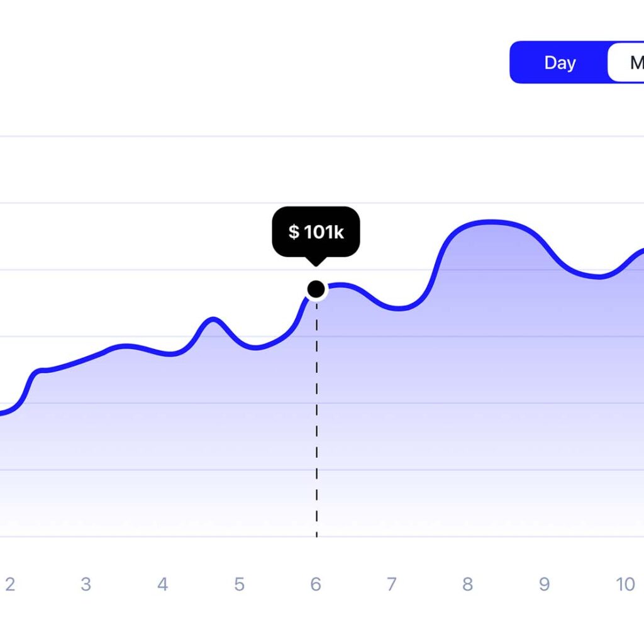This screenshot has width=644, height=644.
Task: Select day 9 on the x-axis
Action: click(x=544, y=585)
